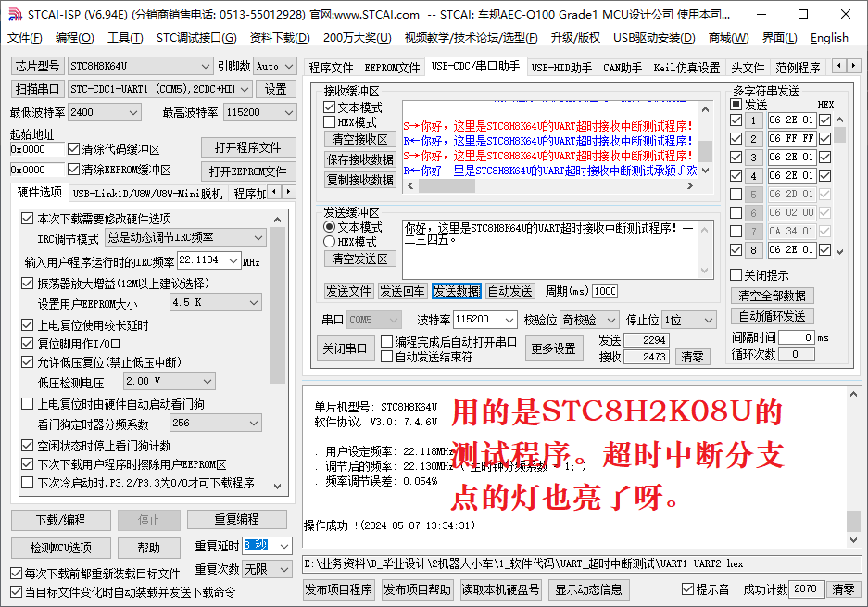Viewport: 868px width, 607px height.
Task: Toggle 本次下载需要修改硬件选项 checkbox
Action: (27, 218)
